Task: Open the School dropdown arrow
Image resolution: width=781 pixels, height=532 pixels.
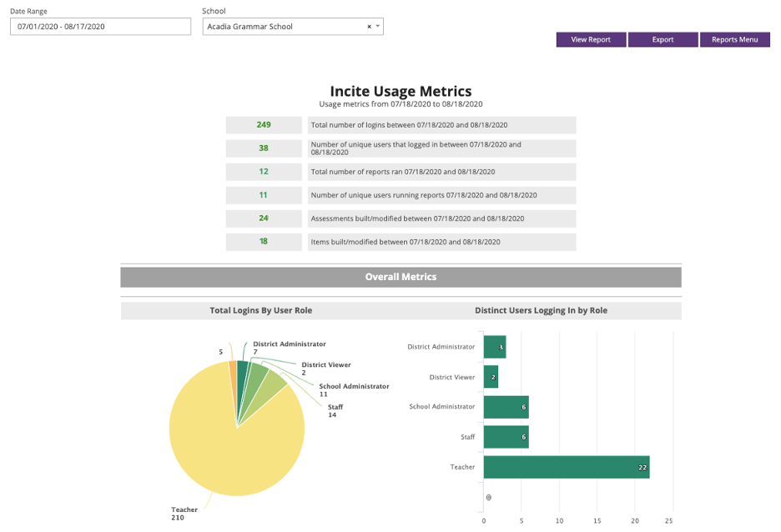Action: [377, 27]
